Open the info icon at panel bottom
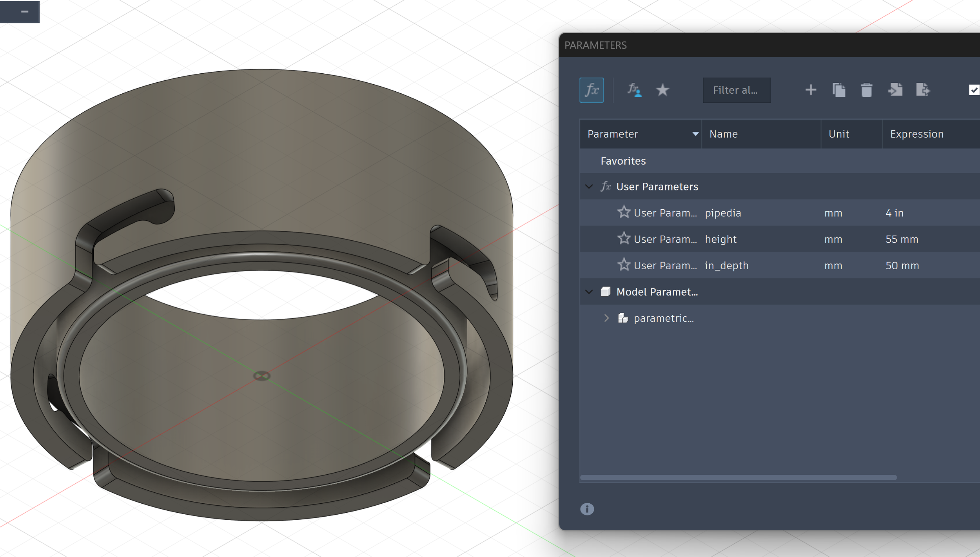980x557 pixels. [x=587, y=509]
